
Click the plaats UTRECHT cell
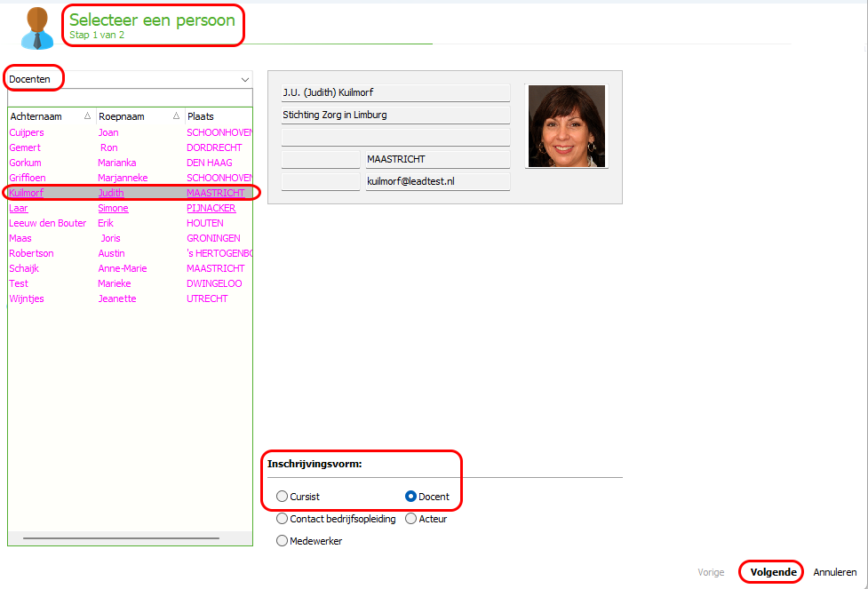point(207,298)
